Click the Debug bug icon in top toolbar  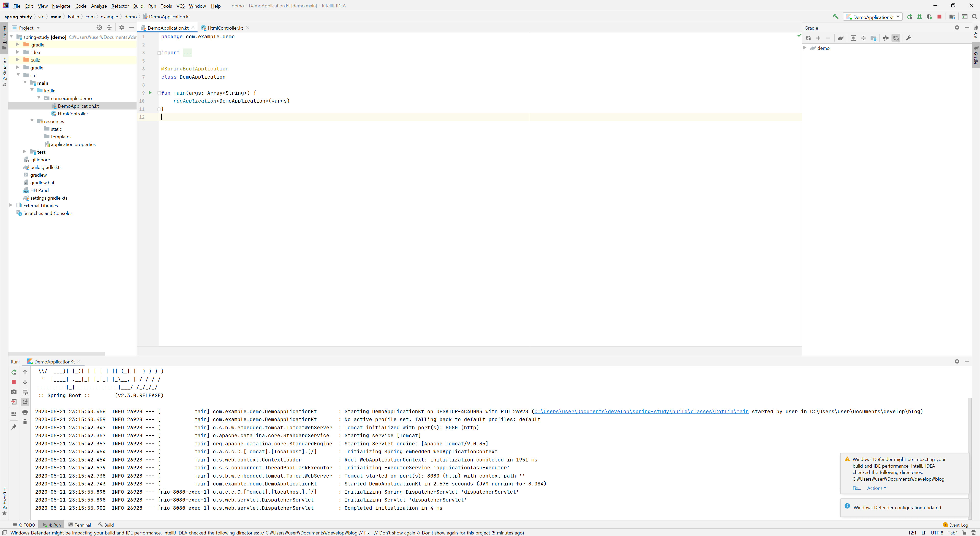(x=920, y=17)
